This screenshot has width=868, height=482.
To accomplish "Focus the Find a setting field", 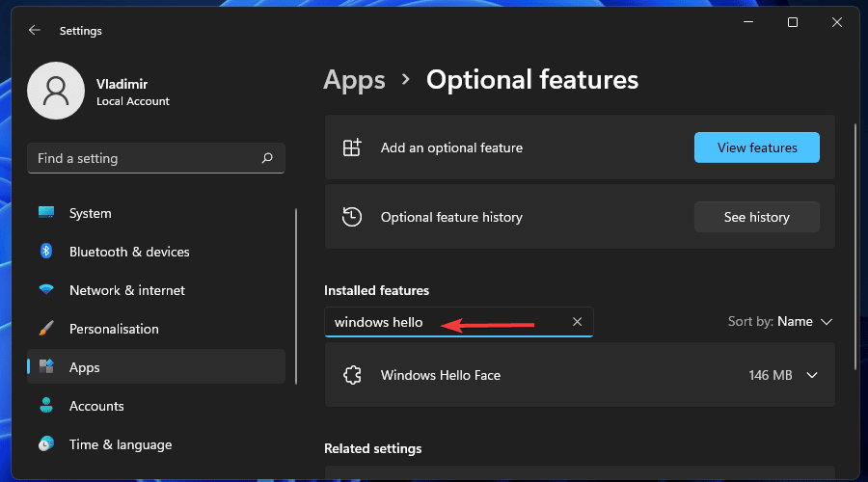I will tap(156, 158).
